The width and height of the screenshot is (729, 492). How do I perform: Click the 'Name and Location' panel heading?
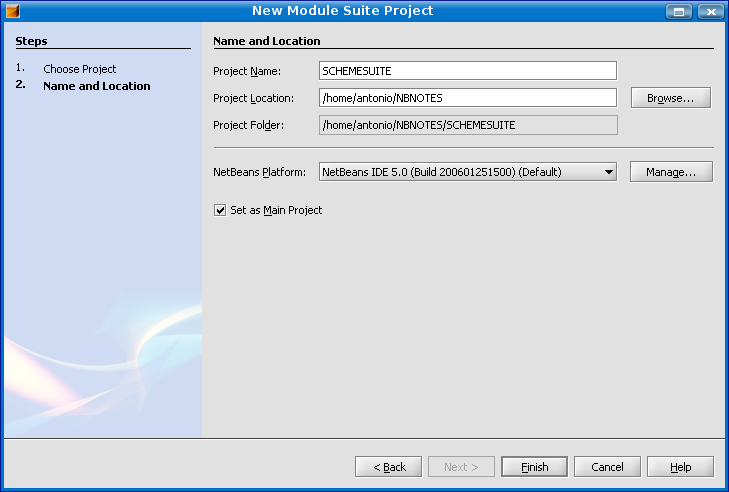[267, 41]
